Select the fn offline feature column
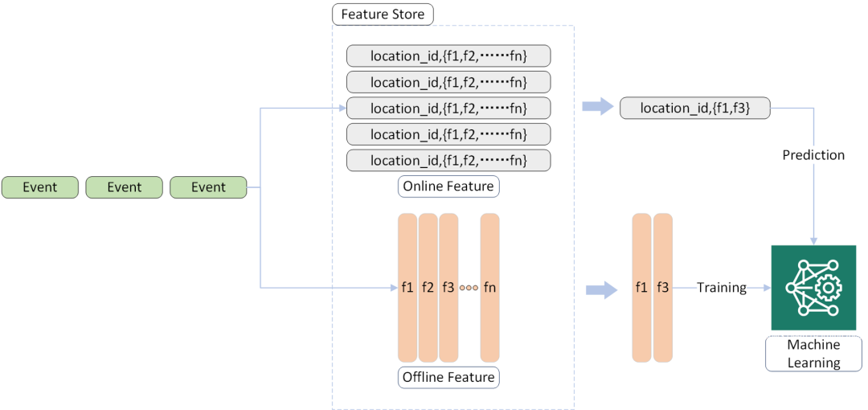Screen dimensions: 868x410 (490, 288)
